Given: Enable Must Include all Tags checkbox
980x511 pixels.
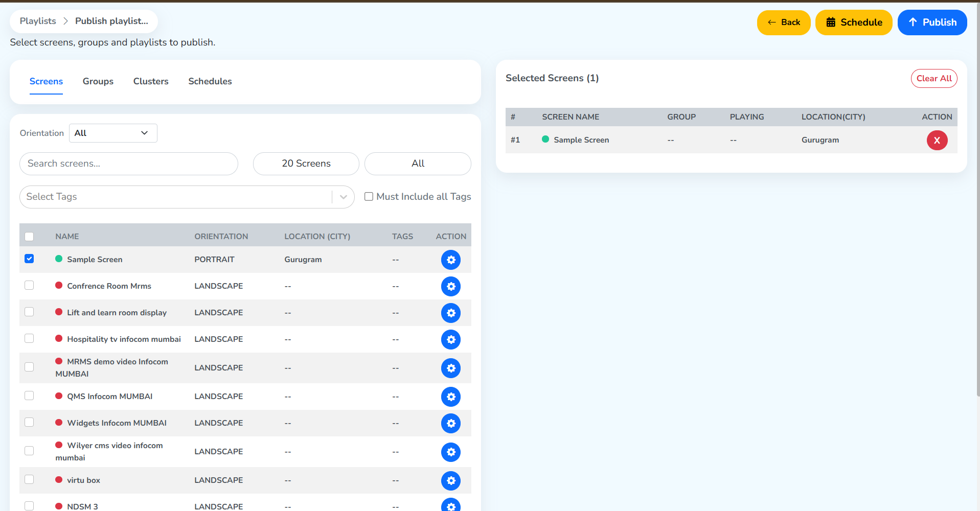Looking at the screenshot, I should [369, 197].
